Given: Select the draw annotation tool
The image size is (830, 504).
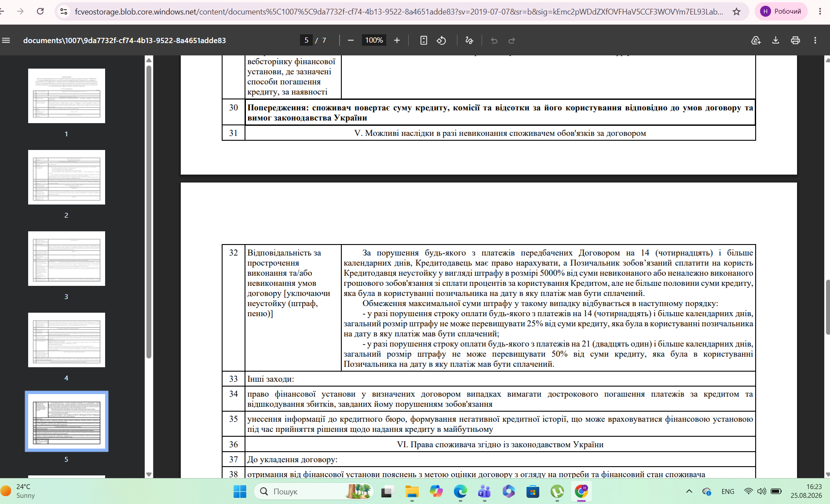Looking at the screenshot, I should point(469,40).
